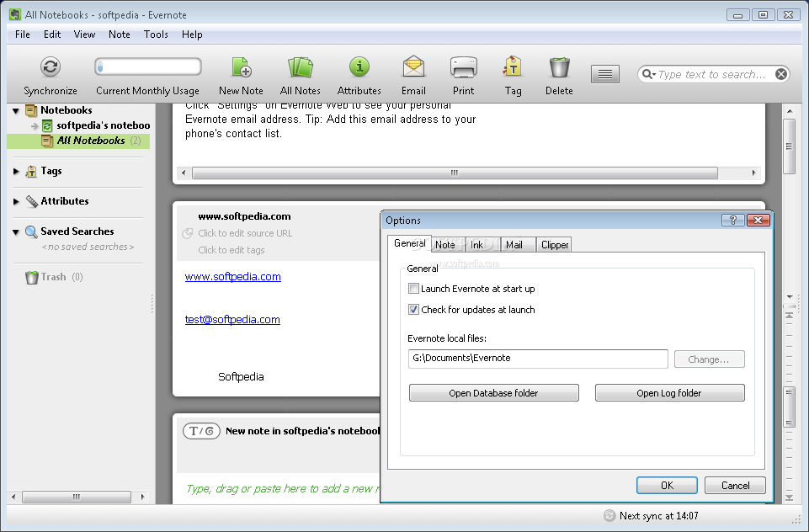Confirm Options with OK button
Image resolution: width=809 pixels, height=532 pixels.
667,485
